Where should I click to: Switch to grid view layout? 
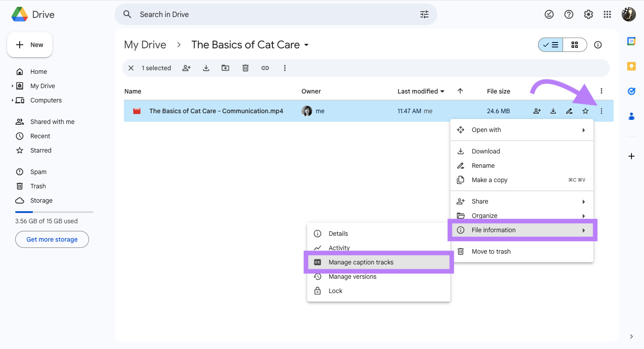[x=575, y=44]
